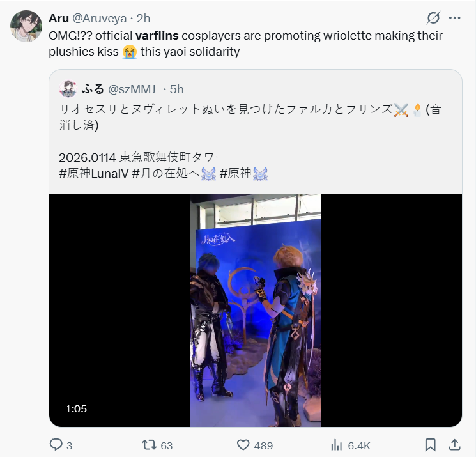Click the 2h timestamp of Aru's tweet

(143, 19)
